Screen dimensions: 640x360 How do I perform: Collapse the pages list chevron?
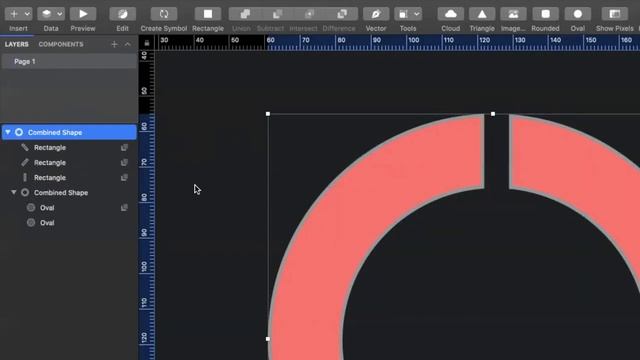pyautogui.click(x=128, y=44)
